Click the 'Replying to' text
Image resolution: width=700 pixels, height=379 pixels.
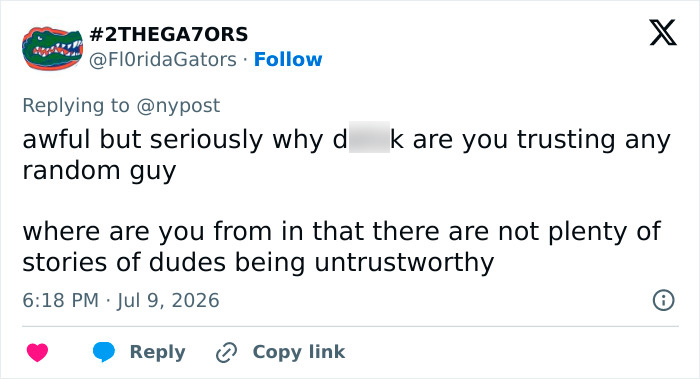pyautogui.click(x=76, y=106)
